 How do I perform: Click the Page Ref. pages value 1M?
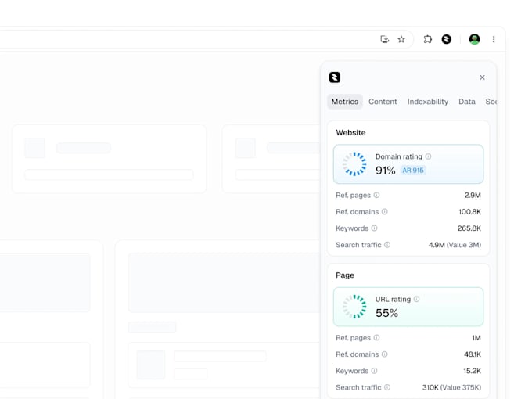click(x=476, y=338)
